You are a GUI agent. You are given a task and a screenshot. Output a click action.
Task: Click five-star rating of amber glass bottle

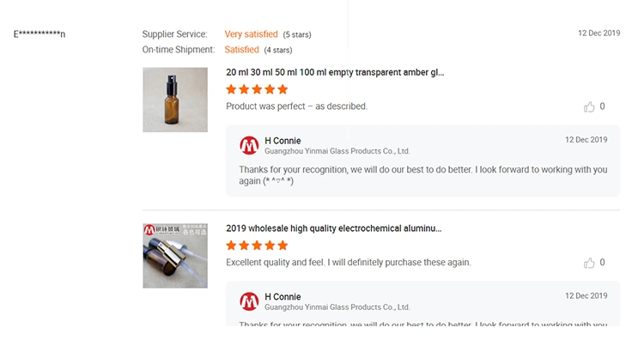[257, 89]
